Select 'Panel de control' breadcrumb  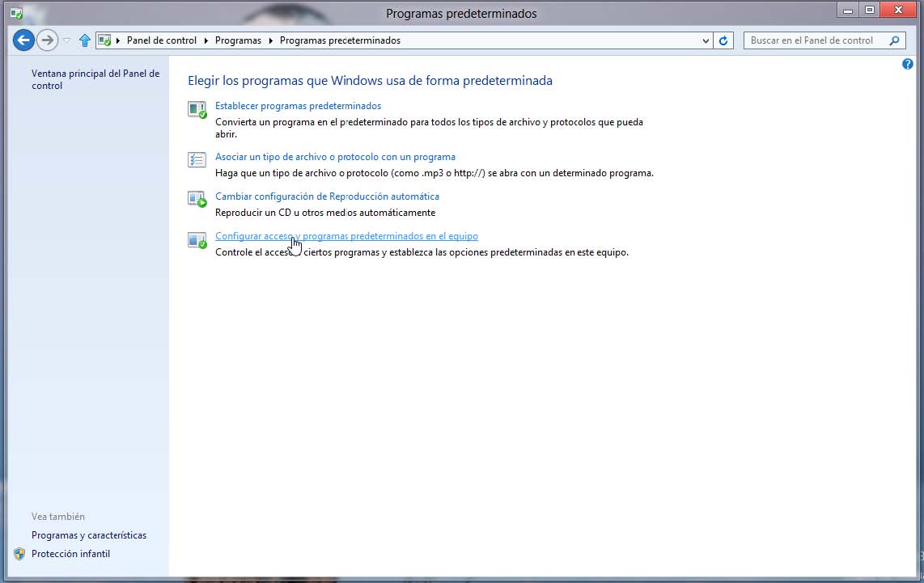pyautogui.click(x=162, y=40)
